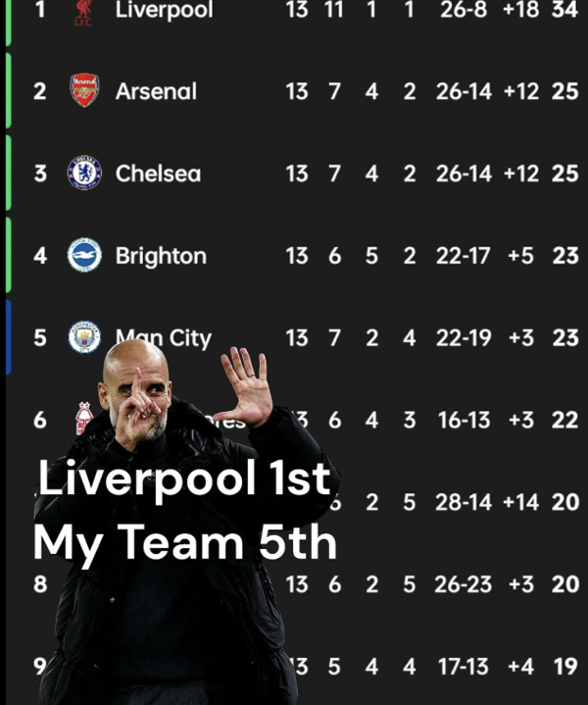Image resolution: width=588 pixels, height=705 pixels.
Task: Select Arsenal's 26-14 goals record
Action: (464, 91)
